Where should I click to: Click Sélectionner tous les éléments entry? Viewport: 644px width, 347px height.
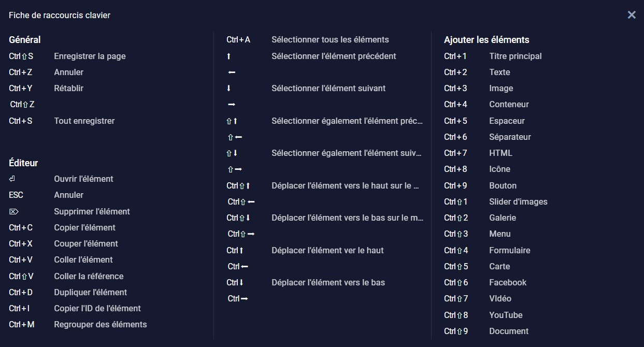click(x=330, y=40)
